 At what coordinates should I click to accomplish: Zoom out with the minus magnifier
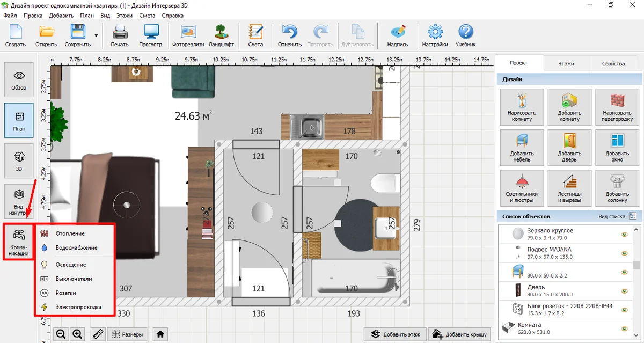[61, 334]
